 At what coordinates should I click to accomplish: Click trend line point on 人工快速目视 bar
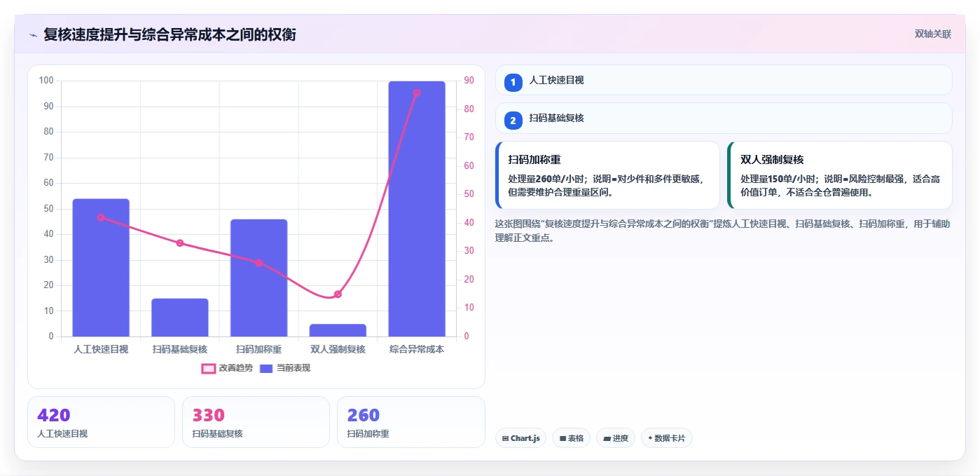[101, 217]
